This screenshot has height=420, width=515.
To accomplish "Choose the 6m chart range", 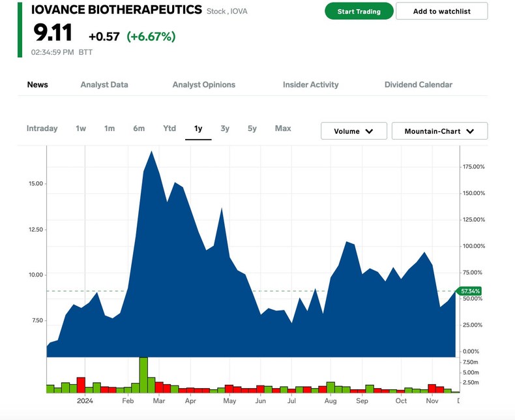I will [x=139, y=128].
